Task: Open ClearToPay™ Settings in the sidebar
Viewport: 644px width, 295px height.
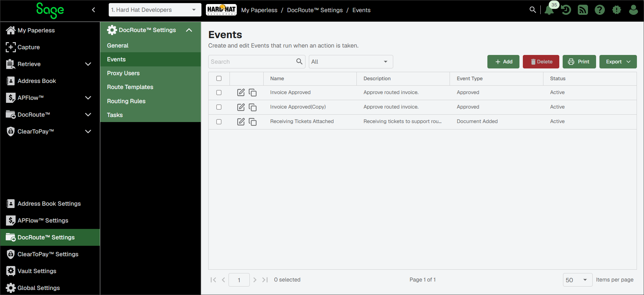Action: 50,254
